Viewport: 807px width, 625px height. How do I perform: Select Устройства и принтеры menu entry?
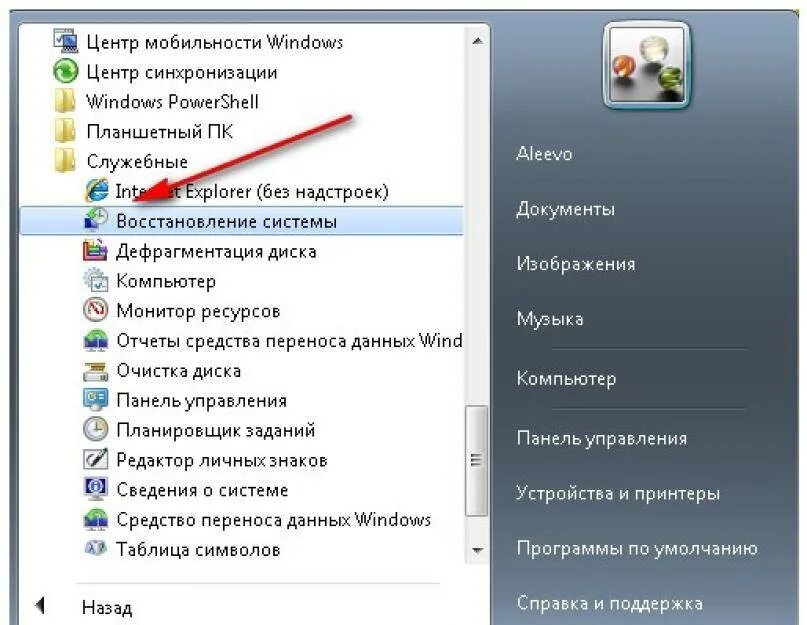(x=618, y=493)
